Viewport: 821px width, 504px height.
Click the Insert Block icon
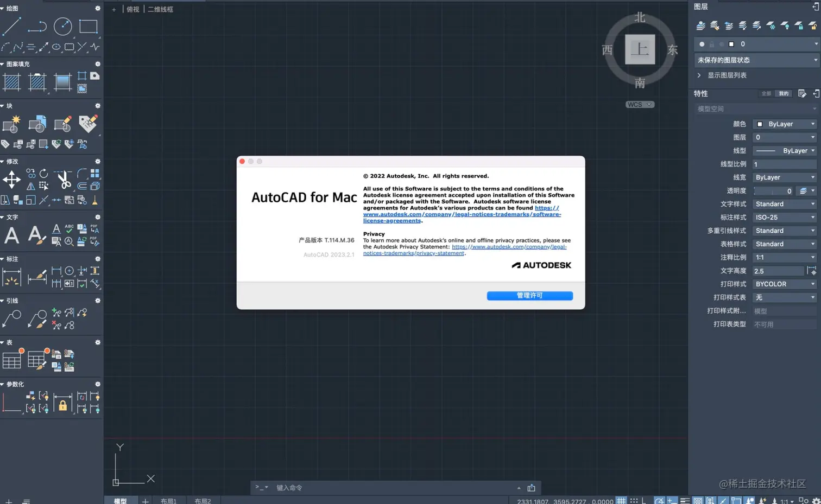pyautogui.click(x=37, y=124)
